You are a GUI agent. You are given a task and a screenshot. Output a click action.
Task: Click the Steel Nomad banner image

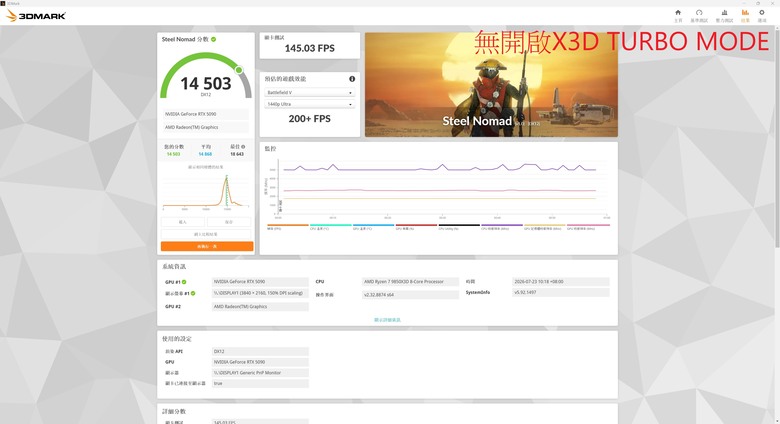[x=491, y=85]
